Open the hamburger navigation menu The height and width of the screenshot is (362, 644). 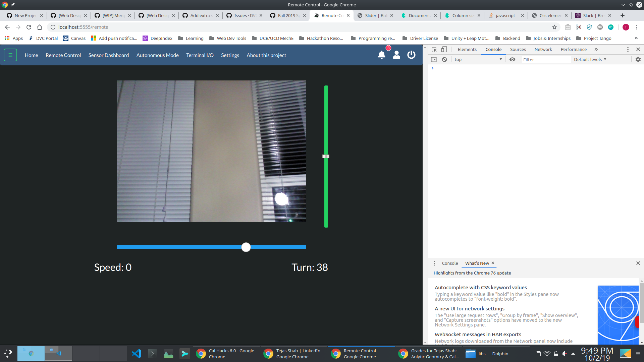pos(10,55)
